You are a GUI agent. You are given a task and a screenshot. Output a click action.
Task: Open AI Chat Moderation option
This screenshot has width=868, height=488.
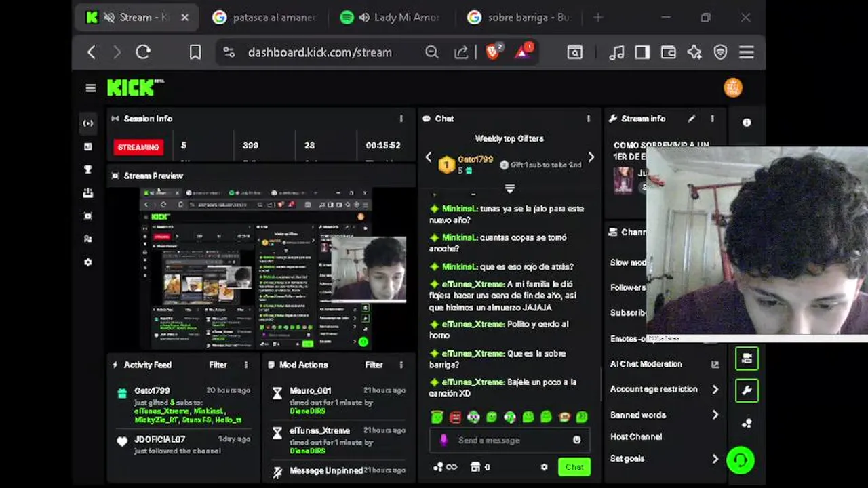pyautogui.click(x=646, y=364)
